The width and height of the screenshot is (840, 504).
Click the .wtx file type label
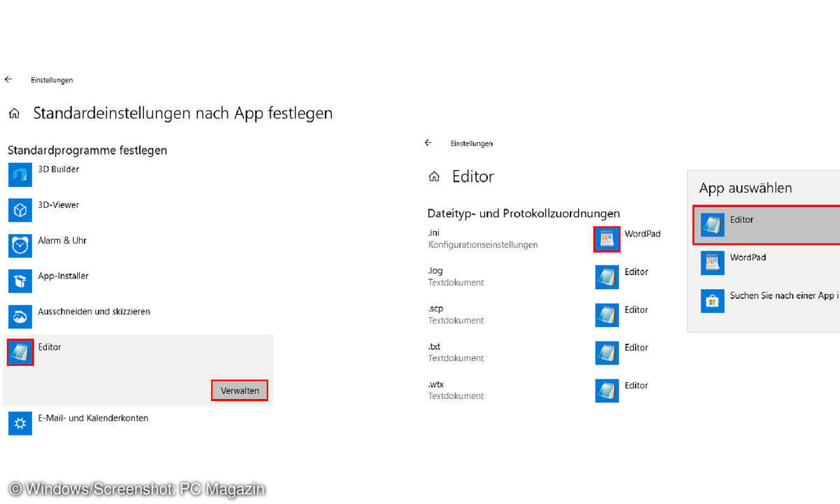point(435,384)
